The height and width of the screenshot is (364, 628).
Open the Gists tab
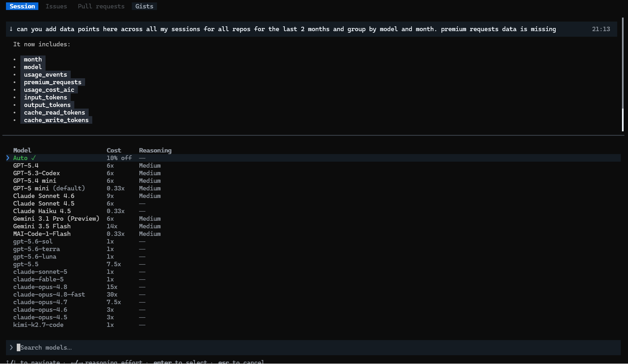144,6
